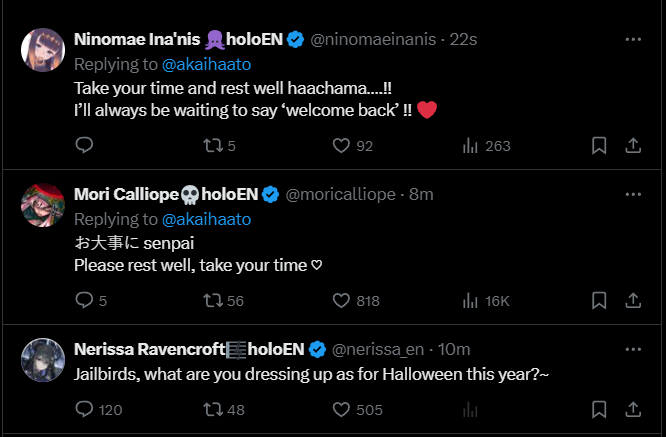View analytics for Ina'nis's tweet

tap(470, 146)
